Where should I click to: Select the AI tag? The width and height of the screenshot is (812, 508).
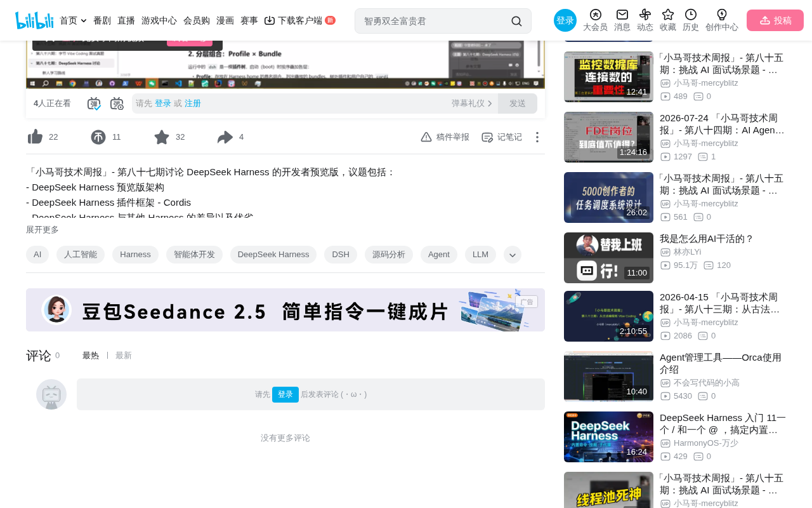tap(37, 255)
